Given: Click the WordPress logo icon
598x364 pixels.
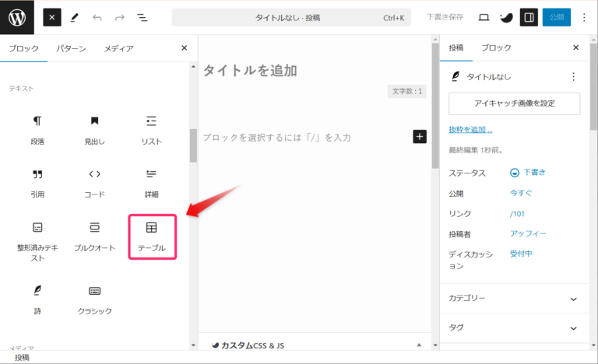Looking at the screenshot, I should (x=17, y=17).
